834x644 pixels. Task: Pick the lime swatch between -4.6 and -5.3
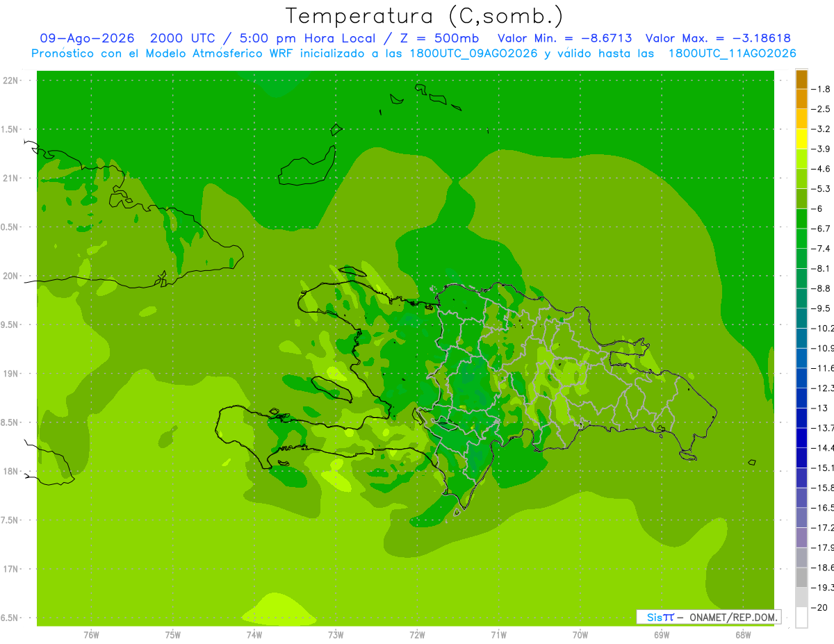[801, 179]
